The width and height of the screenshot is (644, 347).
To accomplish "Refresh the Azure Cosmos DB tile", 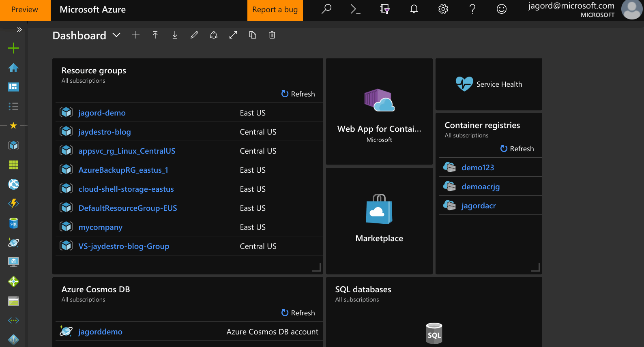I will [x=298, y=313].
